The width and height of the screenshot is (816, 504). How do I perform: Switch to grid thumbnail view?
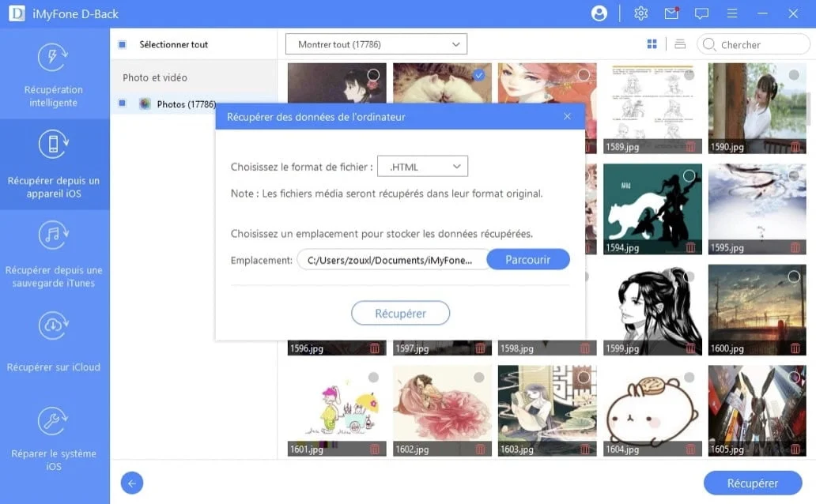pos(652,44)
